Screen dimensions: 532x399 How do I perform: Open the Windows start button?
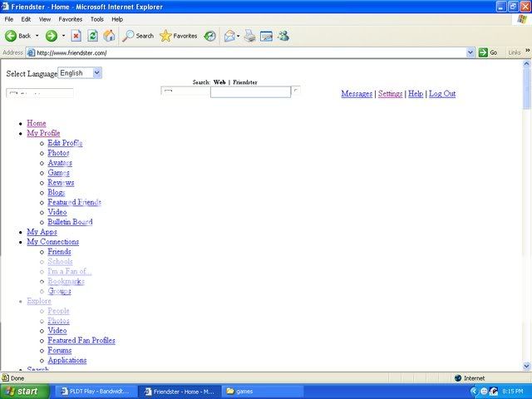[25, 392]
